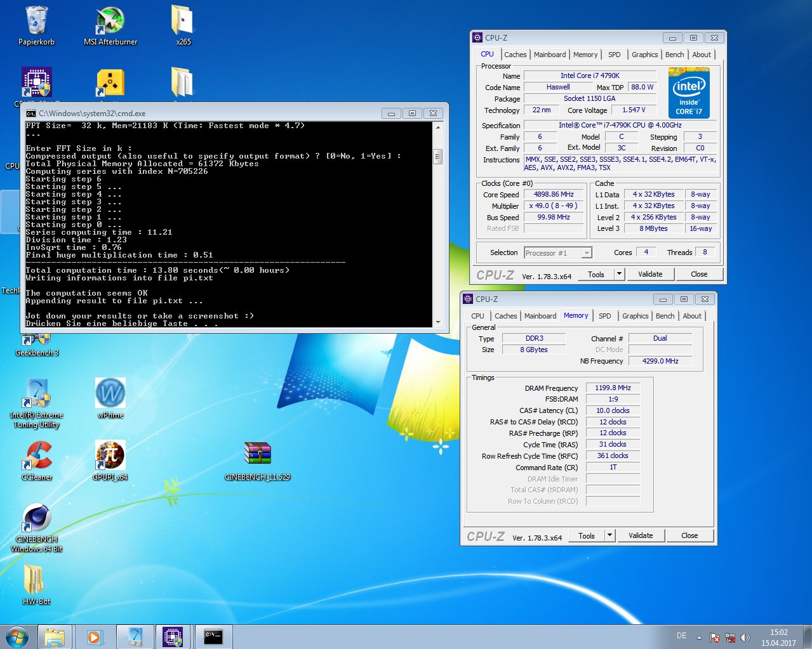Viewport: 812px width, 649px height.
Task: Click the Intel Core i7 logo in CPU-Z
Action: click(689, 93)
